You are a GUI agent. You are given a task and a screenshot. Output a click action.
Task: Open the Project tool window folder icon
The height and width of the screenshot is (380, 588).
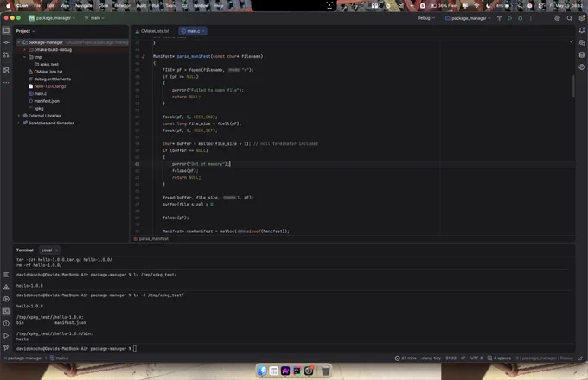[x=6, y=31]
